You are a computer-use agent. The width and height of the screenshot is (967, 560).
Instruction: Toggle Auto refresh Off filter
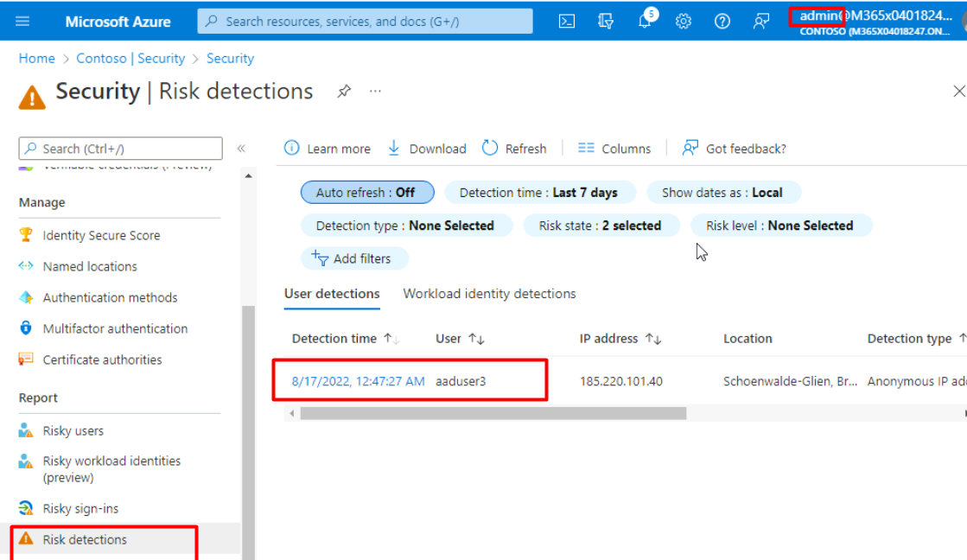(367, 193)
